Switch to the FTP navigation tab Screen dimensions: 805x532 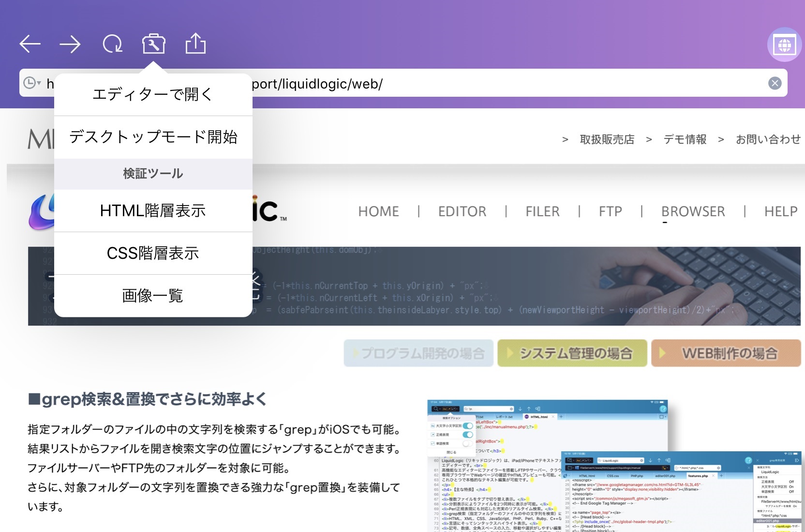pyautogui.click(x=610, y=211)
